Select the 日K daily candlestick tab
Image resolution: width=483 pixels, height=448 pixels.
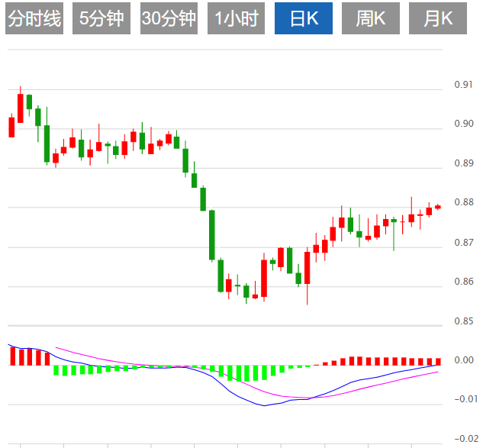click(x=304, y=18)
